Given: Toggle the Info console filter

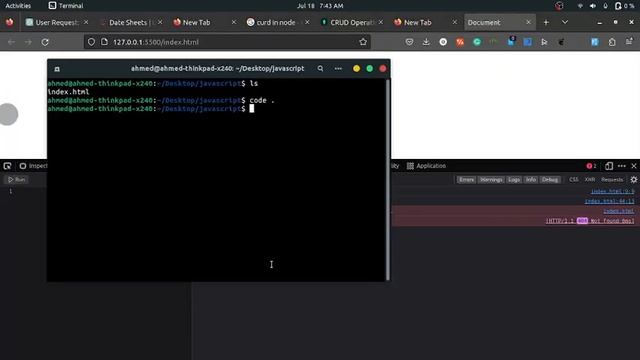Looking at the screenshot, I should 531,180.
